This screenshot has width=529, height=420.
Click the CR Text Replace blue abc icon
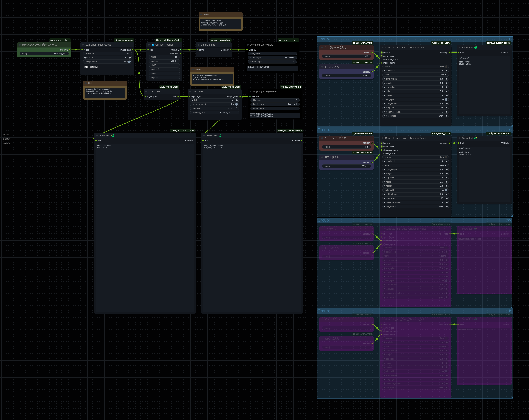click(153, 45)
